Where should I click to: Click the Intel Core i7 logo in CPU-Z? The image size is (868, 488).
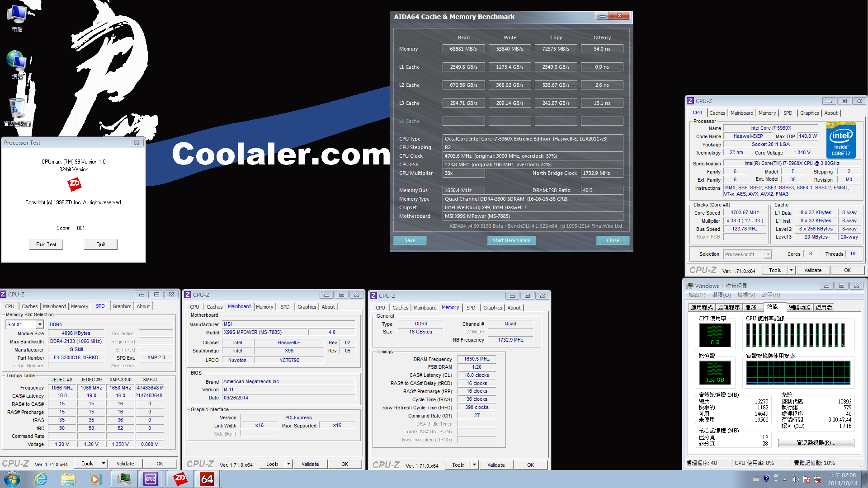841,141
